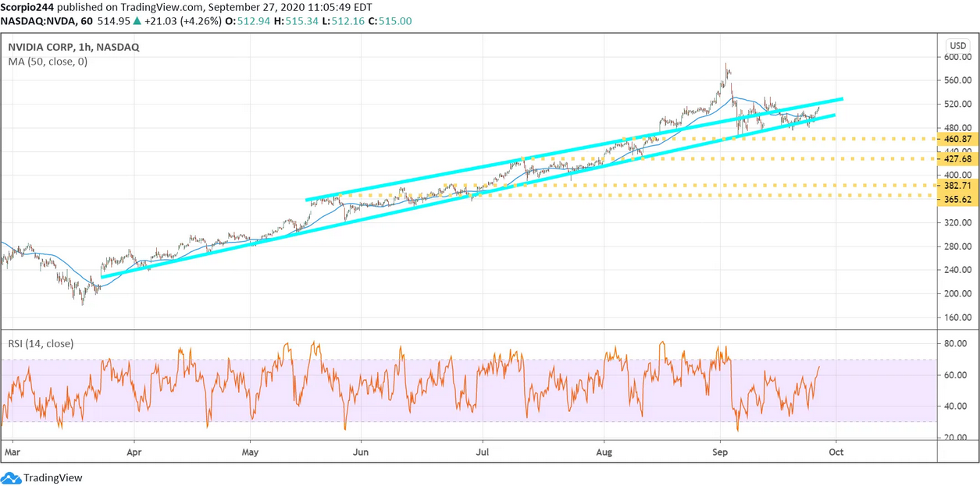Click the May label on time axis
The image size is (980, 486).
(251, 452)
